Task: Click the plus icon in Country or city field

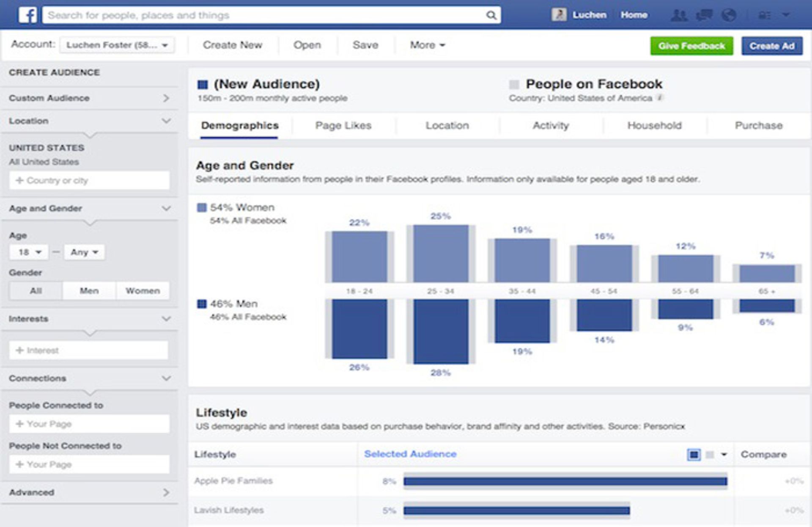Action: click(19, 180)
